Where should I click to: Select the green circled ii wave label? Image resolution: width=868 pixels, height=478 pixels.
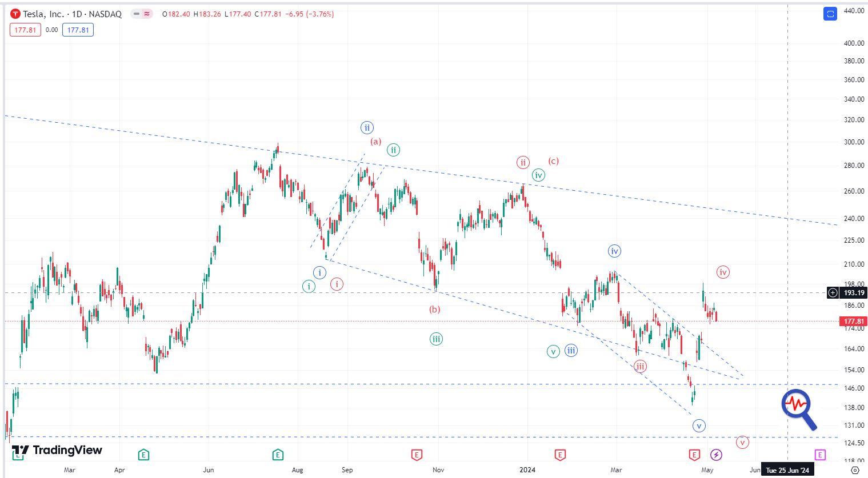[x=393, y=150]
